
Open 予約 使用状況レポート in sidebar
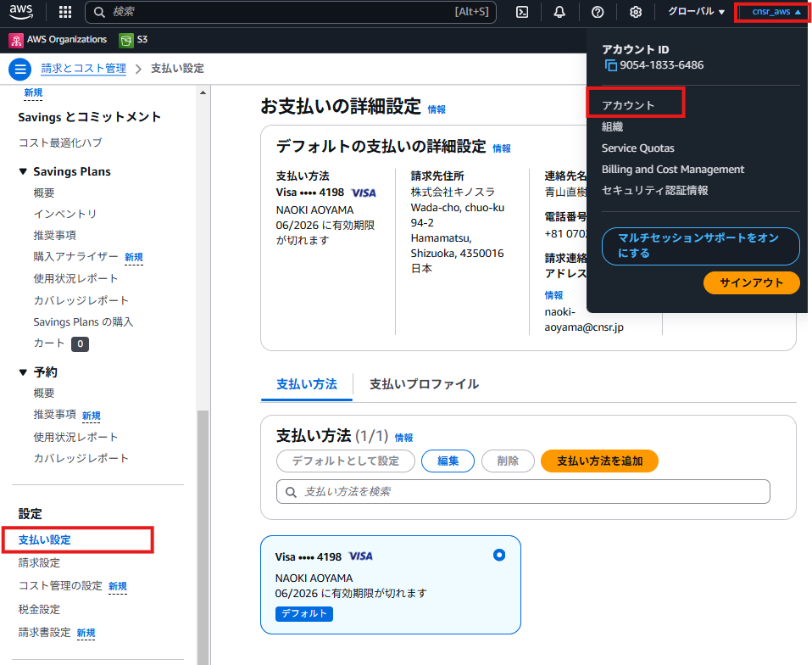(x=75, y=437)
